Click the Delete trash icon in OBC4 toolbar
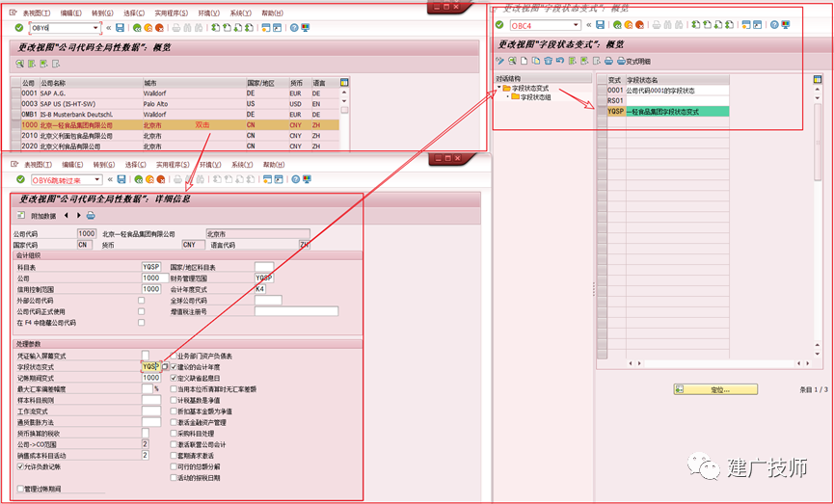Image resolution: width=834 pixels, height=504 pixels. (x=548, y=61)
